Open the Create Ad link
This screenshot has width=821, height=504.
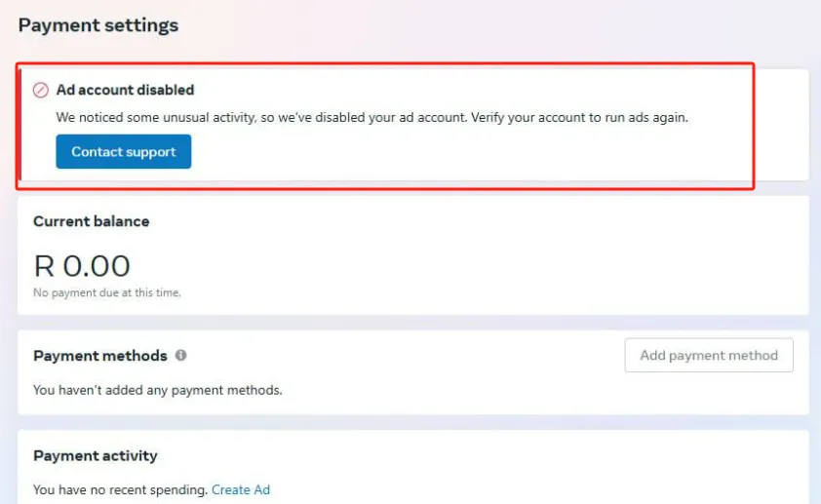pyautogui.click(x=241, y=489)
